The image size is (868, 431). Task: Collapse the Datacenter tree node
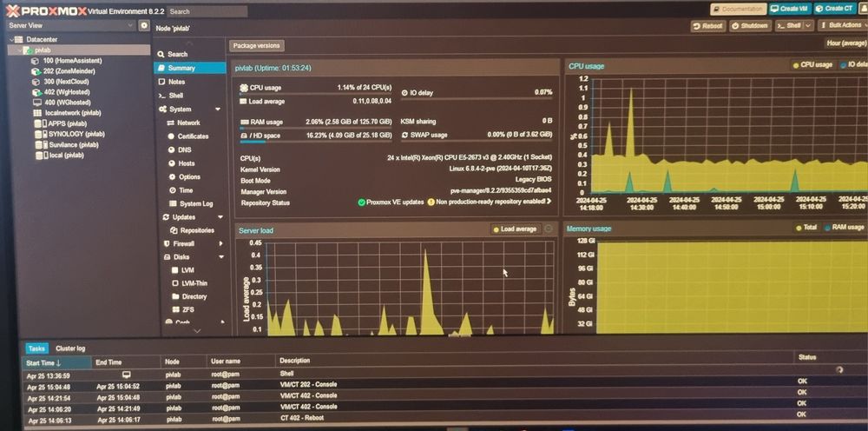tap(11, 39)
